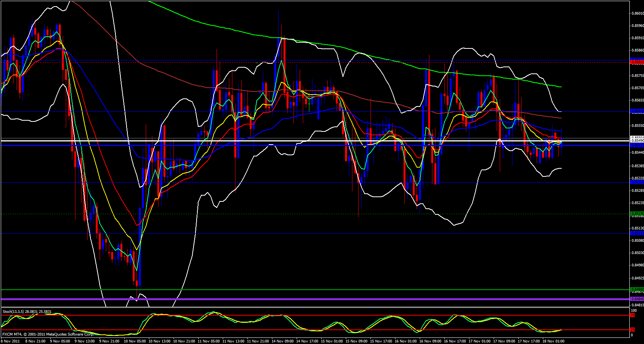This screenshot has width=644, height=344.
Task: Click the green 0.84880 price level tag
Action: point(637,289)
